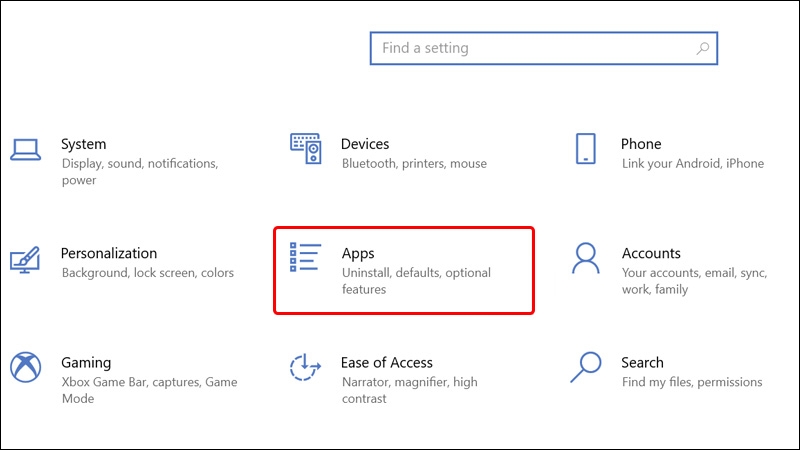The height and width of the screenshot is (450, 800).
Task: Click "Find my files, permissions" description
Action: click(x=692, y=382)
